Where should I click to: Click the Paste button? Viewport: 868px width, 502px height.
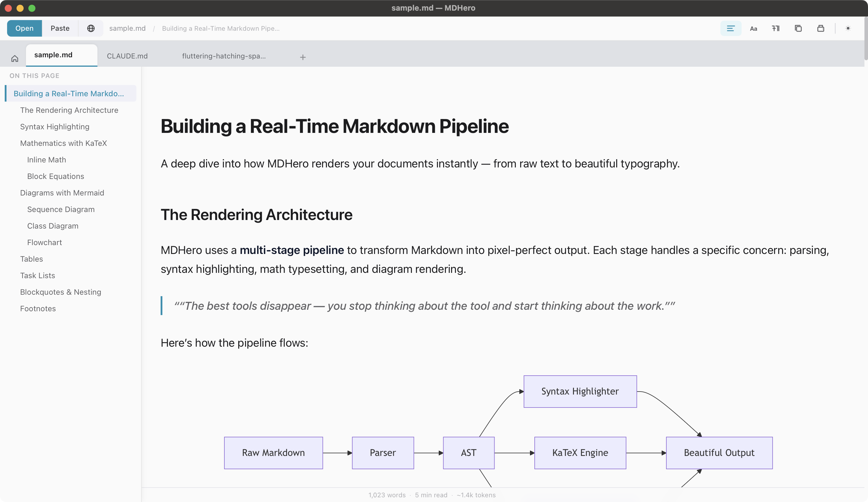pos(60,28)
